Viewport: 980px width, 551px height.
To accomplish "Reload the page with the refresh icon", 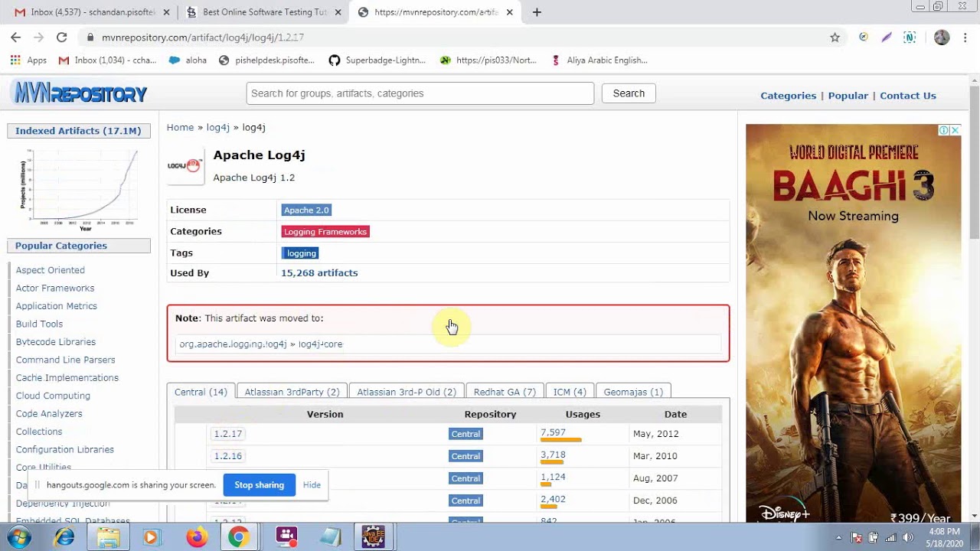I will tap(61, 37).
